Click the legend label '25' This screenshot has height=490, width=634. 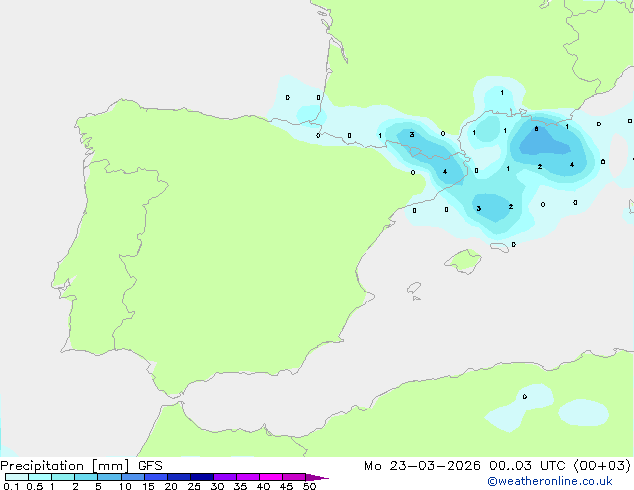[x=194, y=486]
